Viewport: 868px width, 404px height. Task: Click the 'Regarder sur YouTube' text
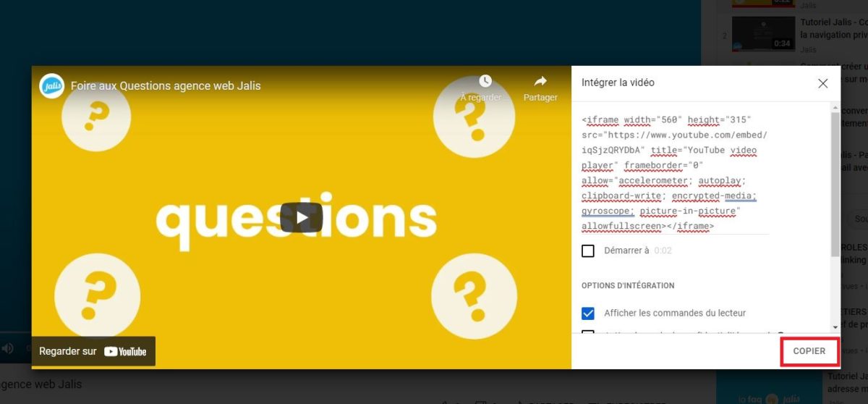(68, 352)
